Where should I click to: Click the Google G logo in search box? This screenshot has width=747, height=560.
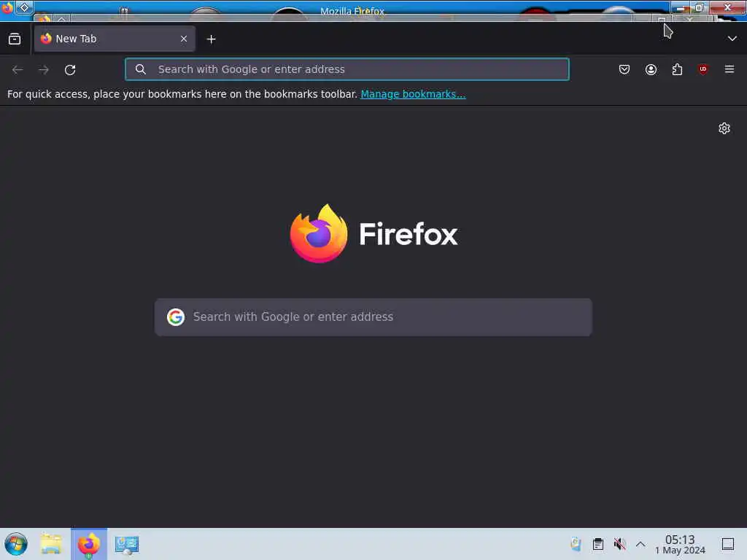click(x=175, y=317)
